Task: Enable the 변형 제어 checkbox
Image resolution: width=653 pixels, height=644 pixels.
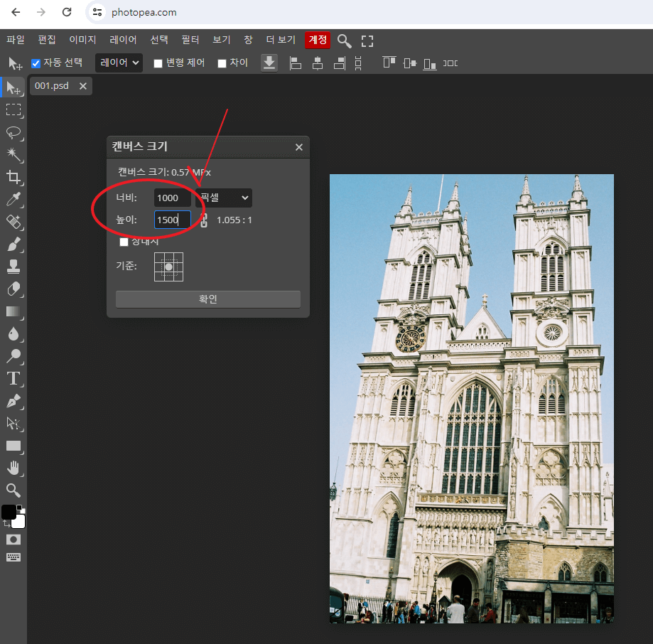Action: (158, 63)
